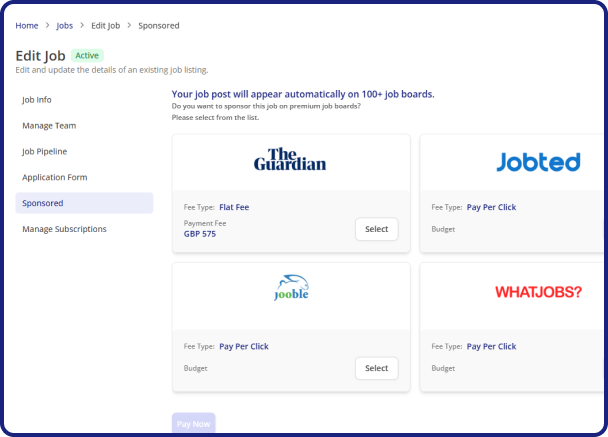
Task: Click the Edit Job page heading
Action: (40, 56)
